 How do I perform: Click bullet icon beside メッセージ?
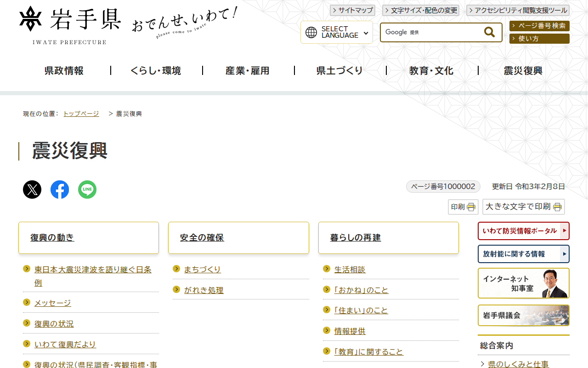tap(27, 302)
